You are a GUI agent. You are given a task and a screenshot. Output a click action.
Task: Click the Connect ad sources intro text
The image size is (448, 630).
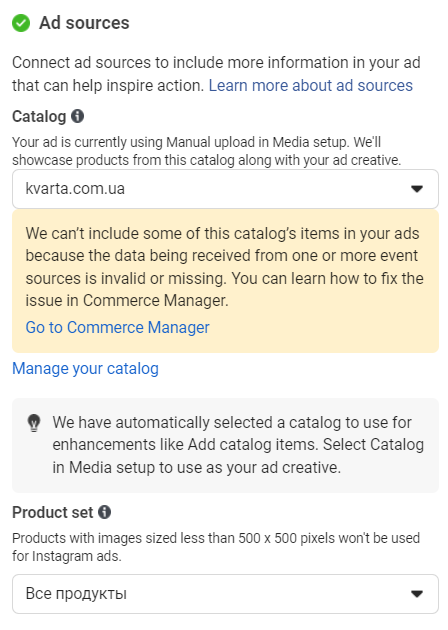point(216,74)
